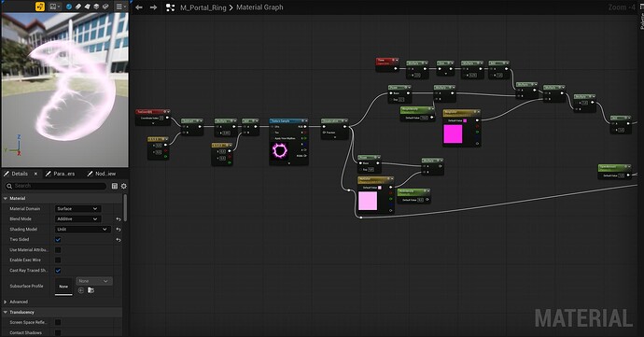
Task: Set preview mesh to cylinder
Action: click(x=78, y=7)
